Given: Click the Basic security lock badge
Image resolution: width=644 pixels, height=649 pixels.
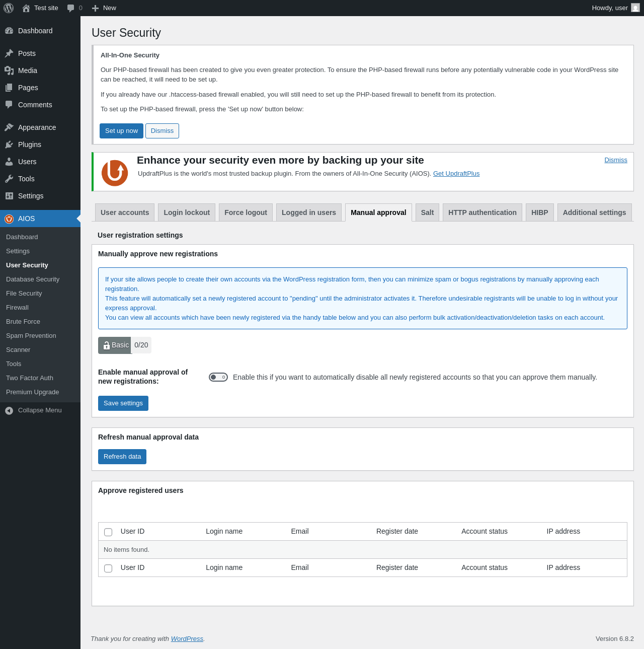Looking at the screenshot, I should click(115, 345).
